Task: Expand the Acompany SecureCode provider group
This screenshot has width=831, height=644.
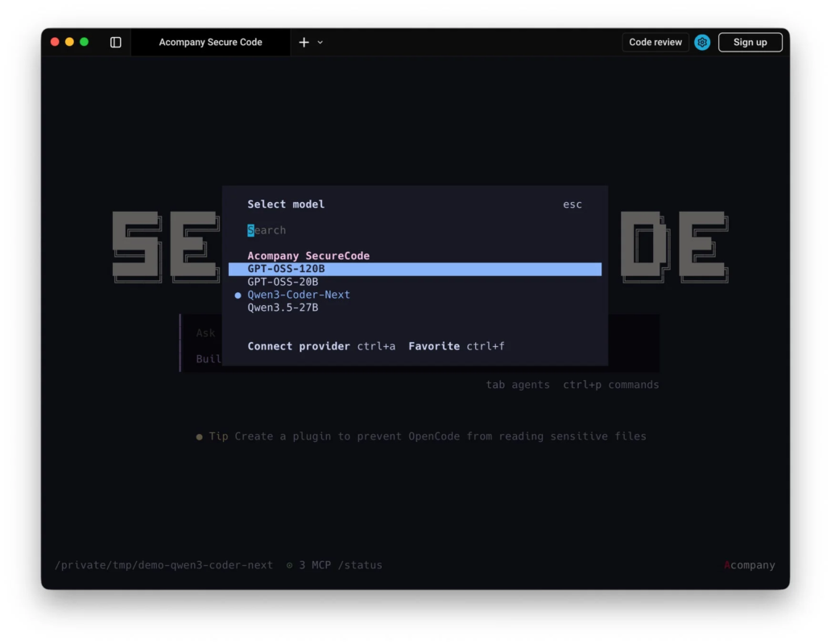Action: [308, 255]
